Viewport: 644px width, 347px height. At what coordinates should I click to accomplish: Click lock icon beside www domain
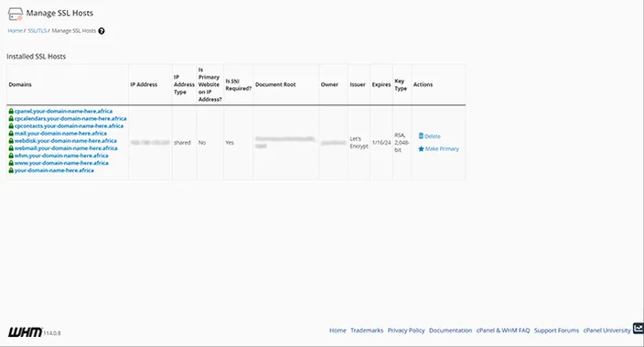click(11, 163)
